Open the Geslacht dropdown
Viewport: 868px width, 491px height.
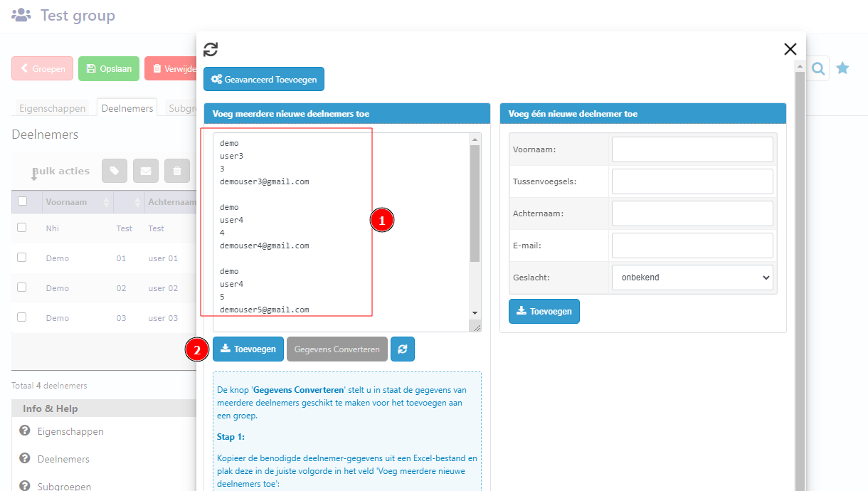(692, 278)
